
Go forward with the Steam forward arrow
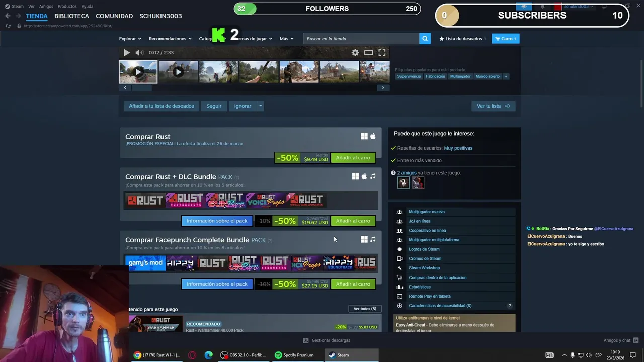click(18, 16)
